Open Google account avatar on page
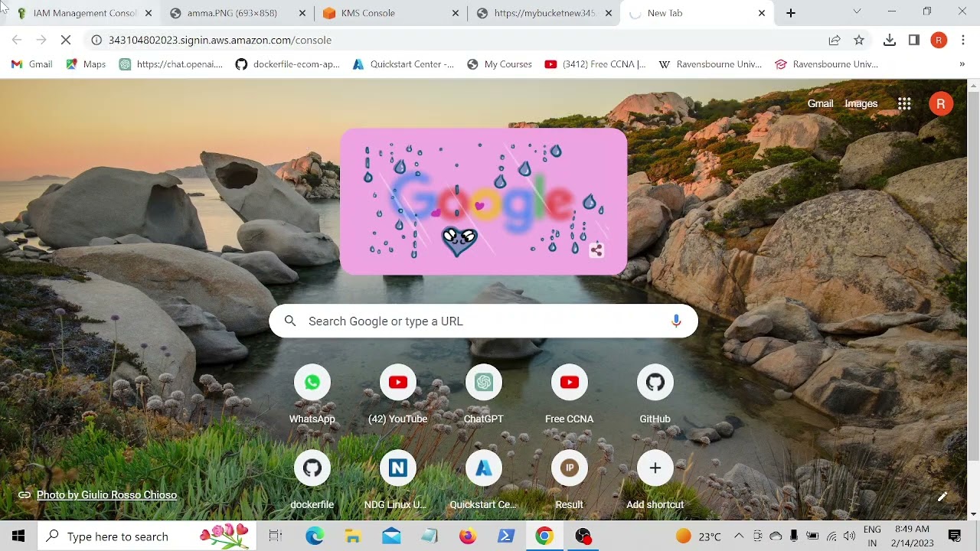 tap(940, 104)
